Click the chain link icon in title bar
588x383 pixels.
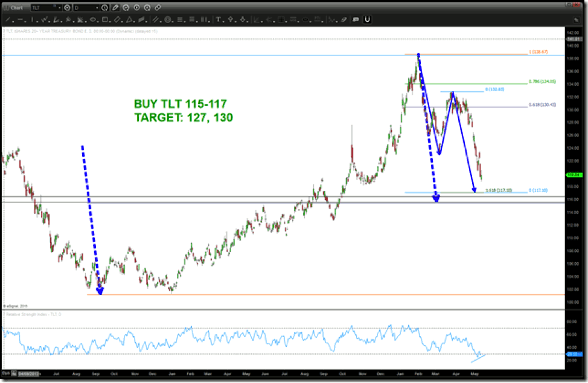coord(158,7)
